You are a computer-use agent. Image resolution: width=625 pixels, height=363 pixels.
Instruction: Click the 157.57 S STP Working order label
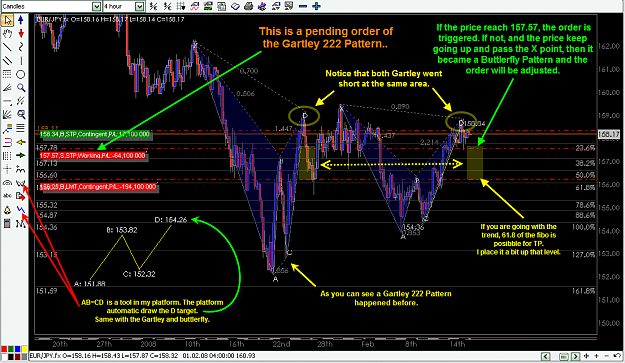[93, 155]
